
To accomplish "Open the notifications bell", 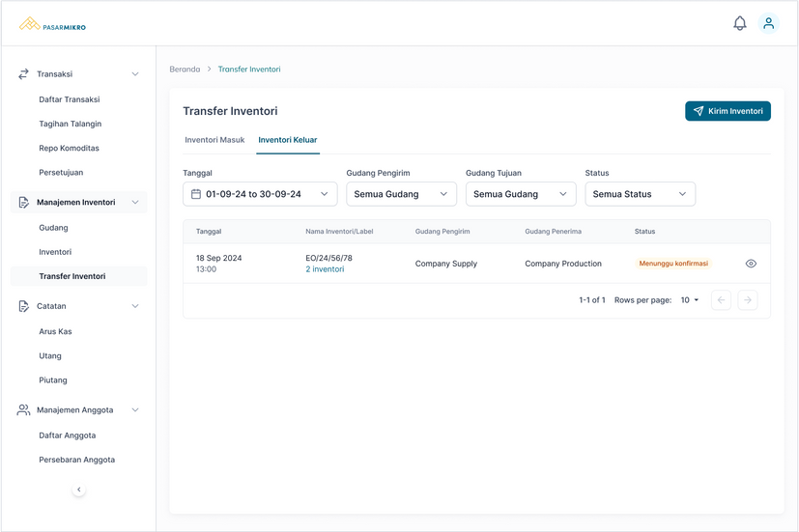I will (740, 23).
